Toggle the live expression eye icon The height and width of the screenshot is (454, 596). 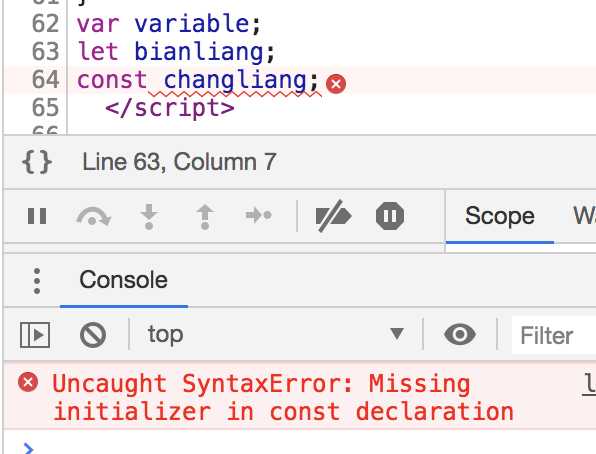[x=460, y=335]
